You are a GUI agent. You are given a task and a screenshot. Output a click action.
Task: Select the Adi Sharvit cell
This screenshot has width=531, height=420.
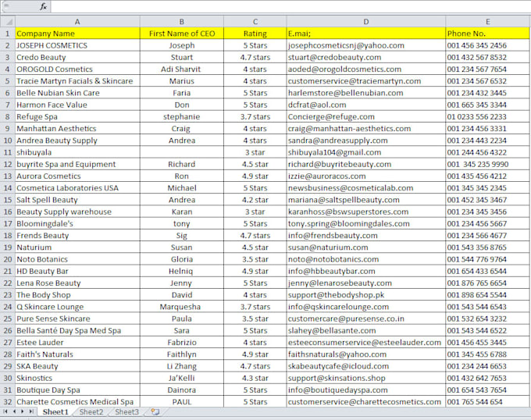tap(182, 69)
